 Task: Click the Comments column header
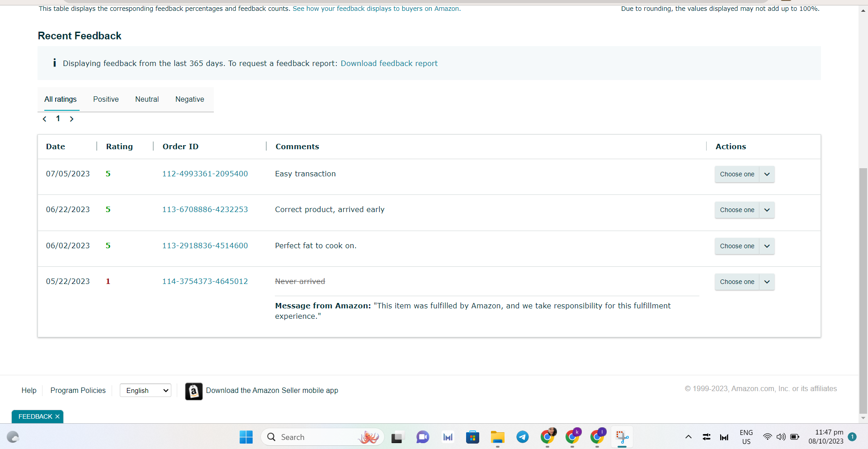pyautogui.click(x=297, y=147)
